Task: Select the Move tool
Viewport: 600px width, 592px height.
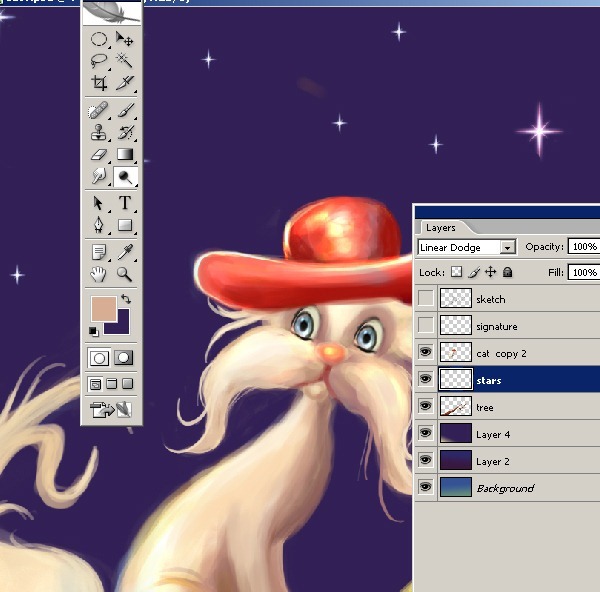Action: [124, 39]
